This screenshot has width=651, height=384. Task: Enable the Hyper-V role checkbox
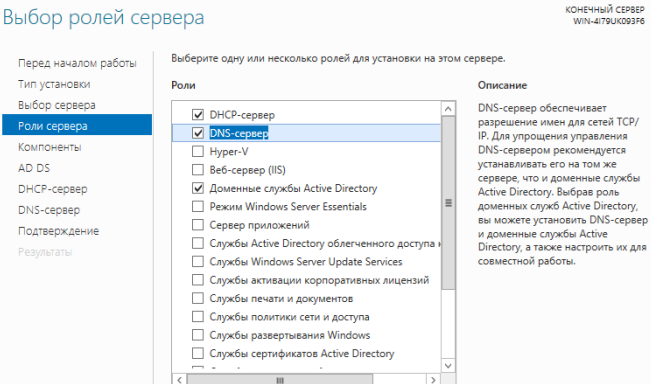point(198,152)
